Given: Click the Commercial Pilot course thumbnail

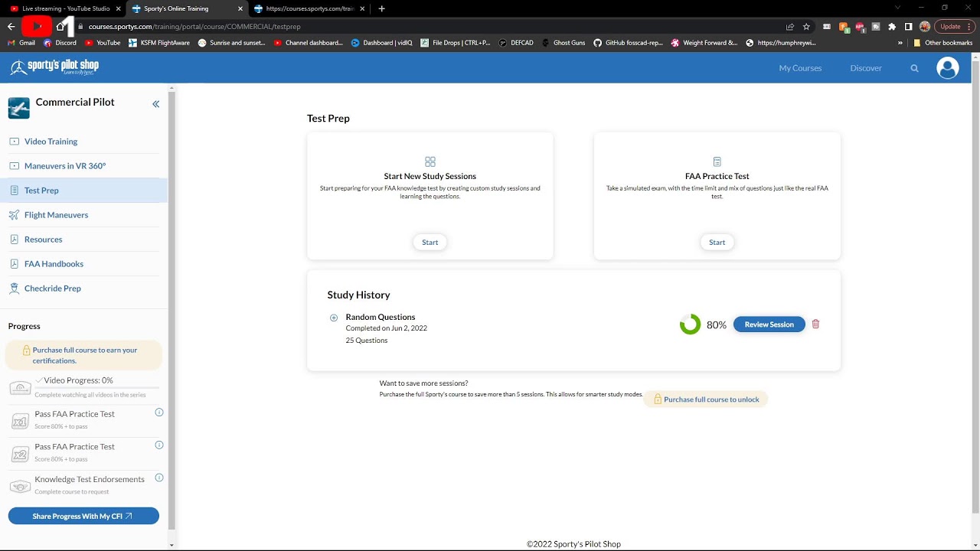Looking at the screenshot, I should [x=19, y=108].
